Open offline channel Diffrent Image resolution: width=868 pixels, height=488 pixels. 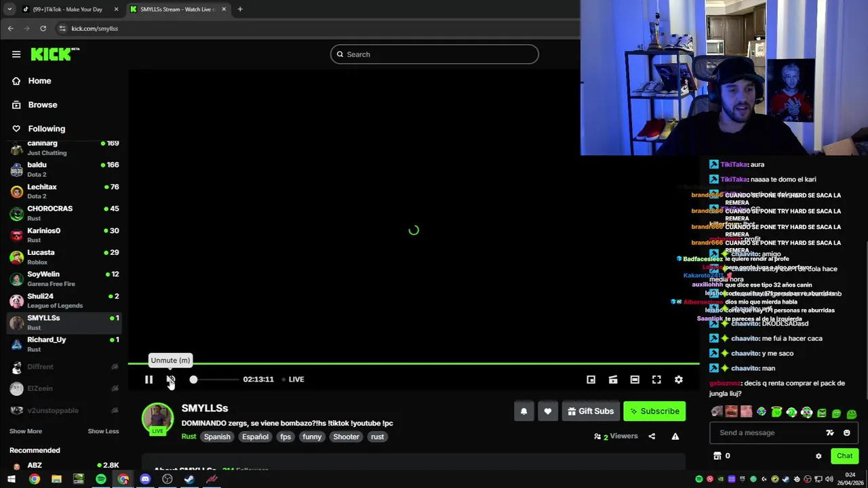[64, 367]
